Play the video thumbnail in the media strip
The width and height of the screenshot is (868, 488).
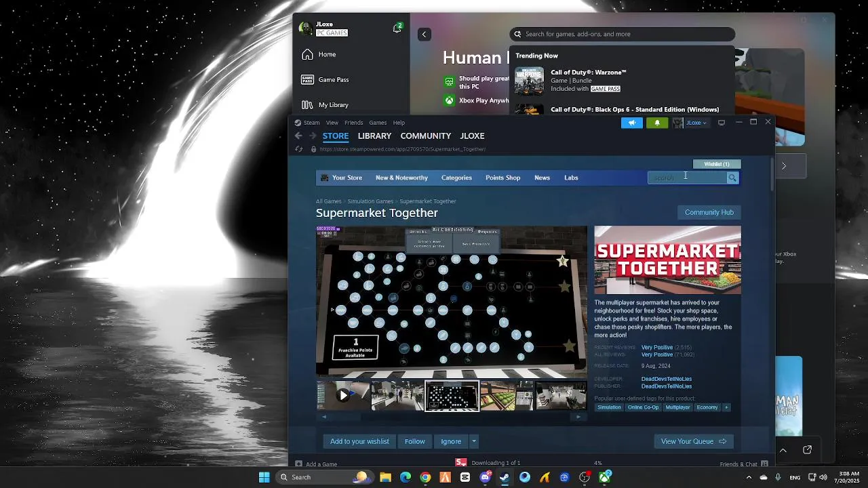tap(343, 395)
